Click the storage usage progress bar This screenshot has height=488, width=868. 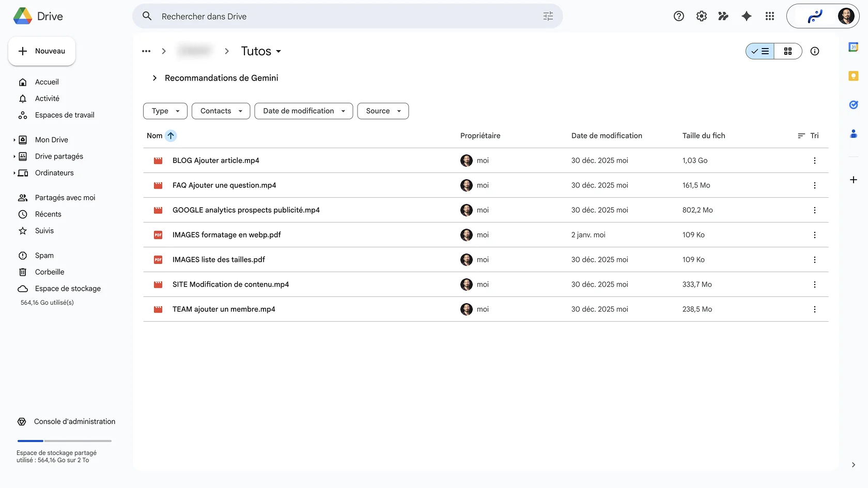click(65, 441)
